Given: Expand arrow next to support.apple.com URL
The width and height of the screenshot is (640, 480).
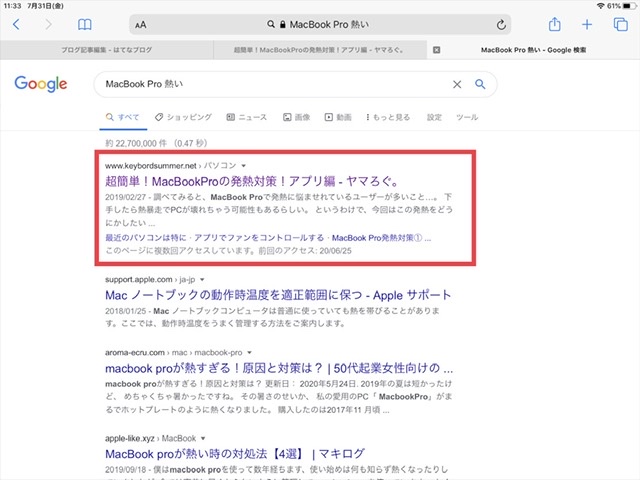Looking at the screenshot, I should (202, 280).
